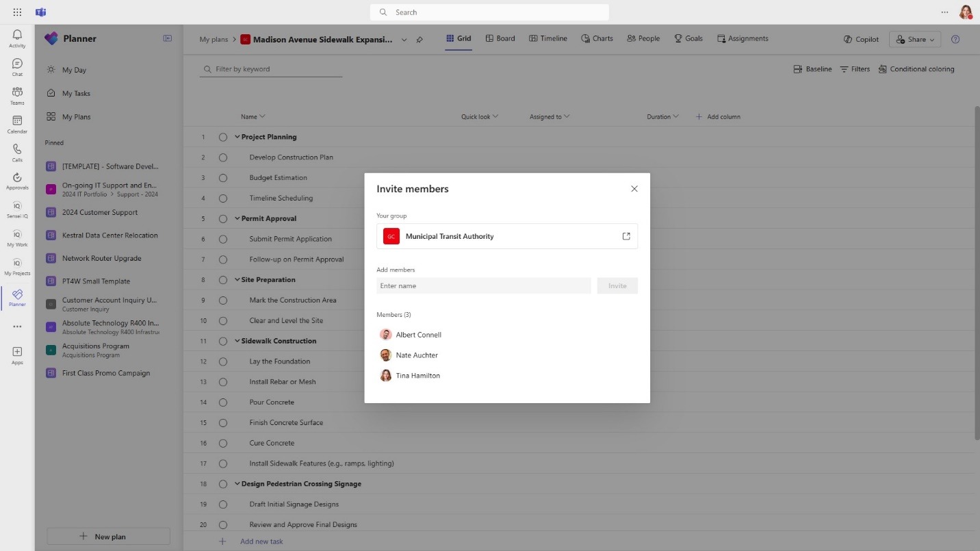Image resolution: width=980 pixels, height=551 pixels.
Task: Open Filters
Action: 855,69
